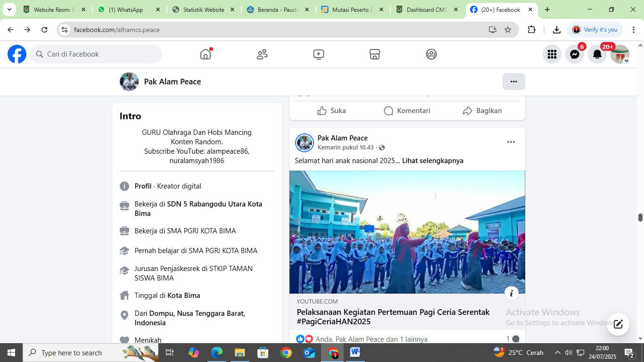The width and height of the screenshot is (644, 362).
Task: Open the Chrome three-dot menu
Action: [x=634, y=30]
